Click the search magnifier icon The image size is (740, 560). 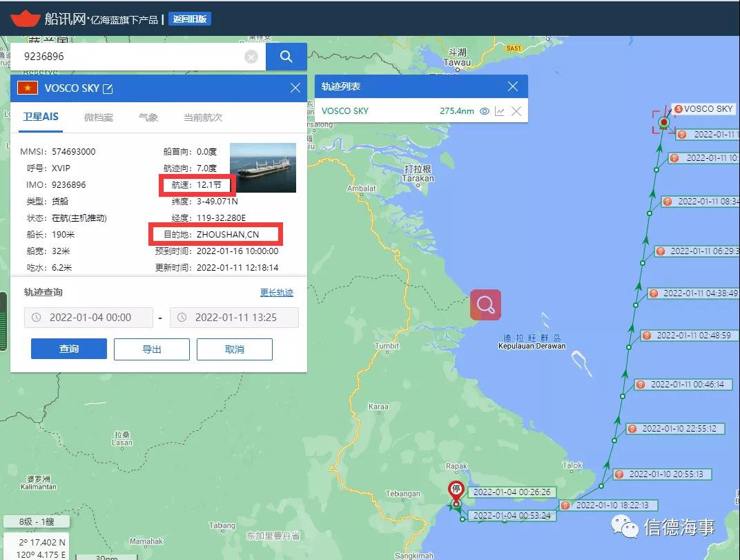[286, 56]
